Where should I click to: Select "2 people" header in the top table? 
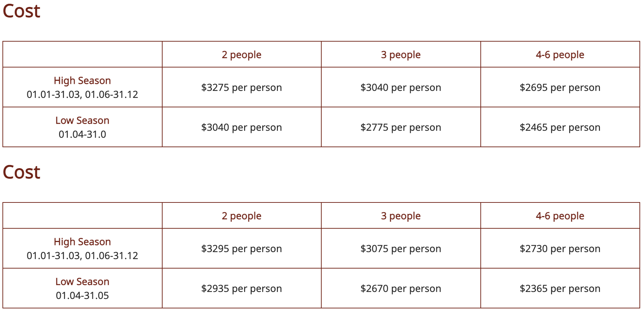point(241,55)
